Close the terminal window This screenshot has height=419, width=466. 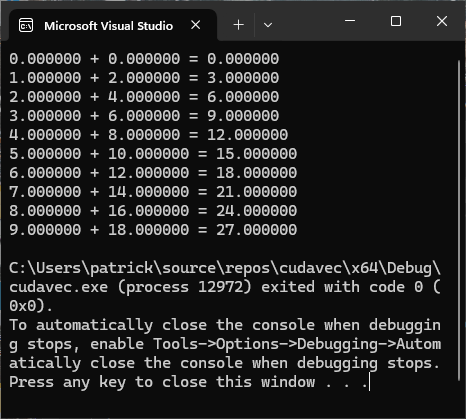tap(442, 21)
